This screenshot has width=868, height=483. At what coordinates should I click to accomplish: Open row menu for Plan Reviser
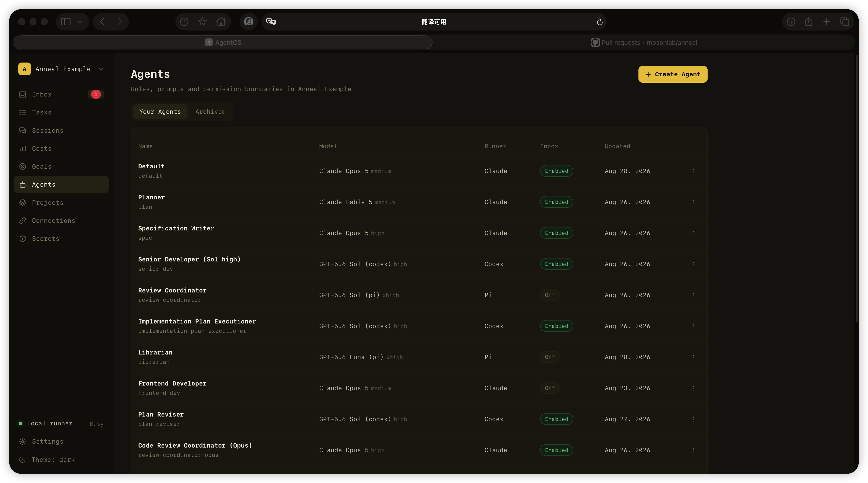pos(694,419)
